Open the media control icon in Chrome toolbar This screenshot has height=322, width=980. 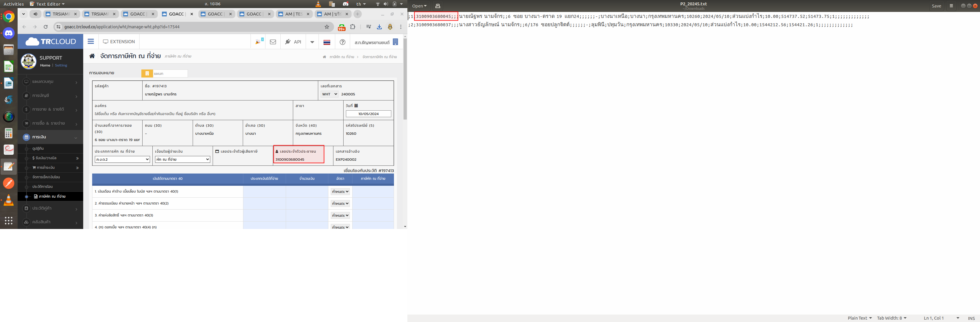(368, 27)
